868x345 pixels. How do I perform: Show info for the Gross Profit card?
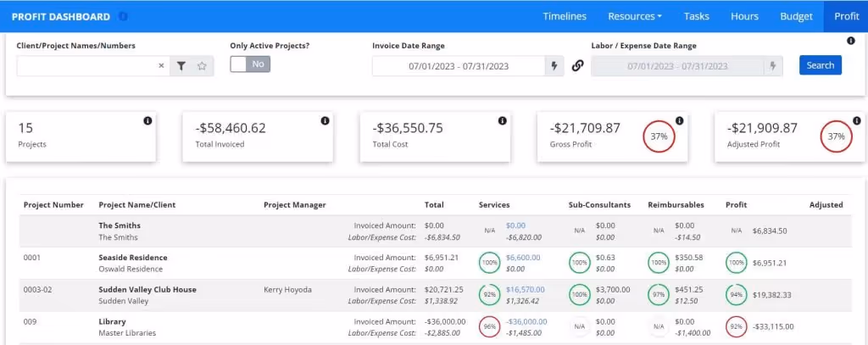click(679, 120)
